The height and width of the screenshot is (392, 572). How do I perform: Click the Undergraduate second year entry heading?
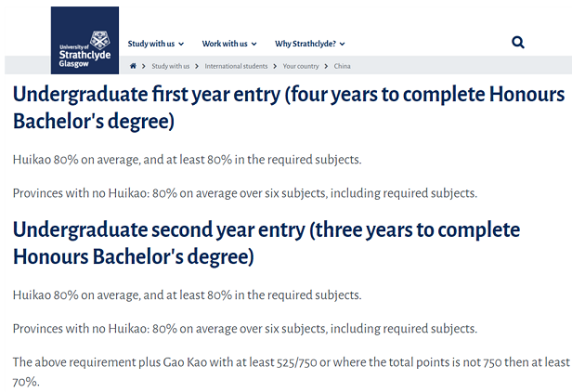[266, 243]
